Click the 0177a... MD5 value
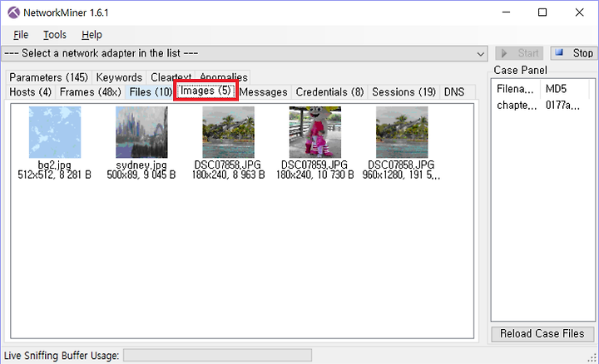This screenshot has height=364, width=599. point(562,106)
